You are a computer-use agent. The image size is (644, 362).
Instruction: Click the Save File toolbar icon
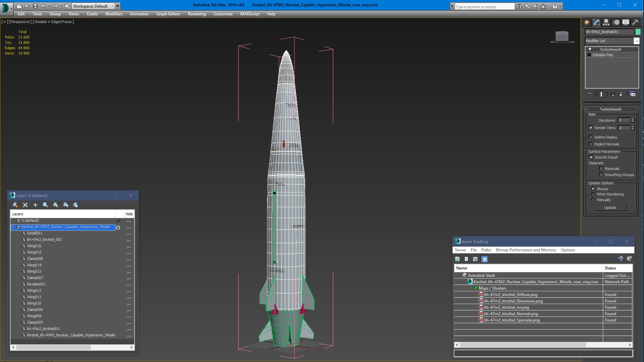pos(35,6)
